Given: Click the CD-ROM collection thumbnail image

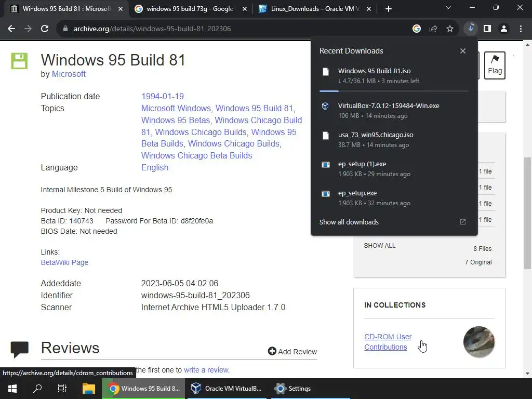Looking at the screenshot, I should (x=478, y=342).
